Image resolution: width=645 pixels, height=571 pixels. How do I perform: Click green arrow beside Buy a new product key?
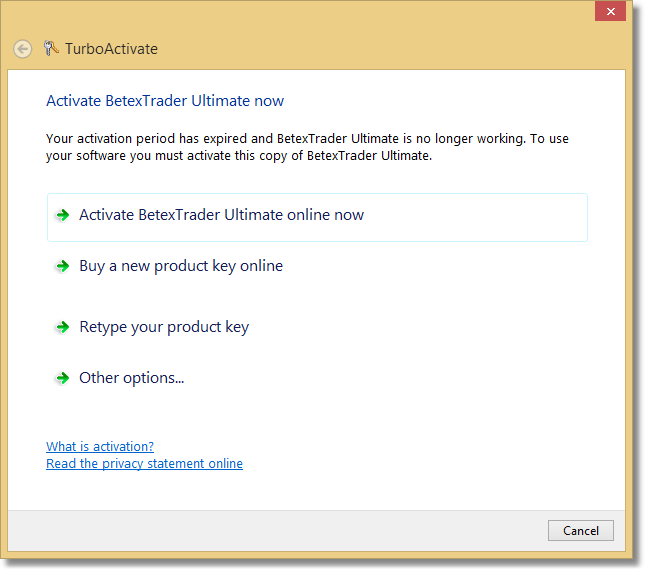click(x=63, y=267)
